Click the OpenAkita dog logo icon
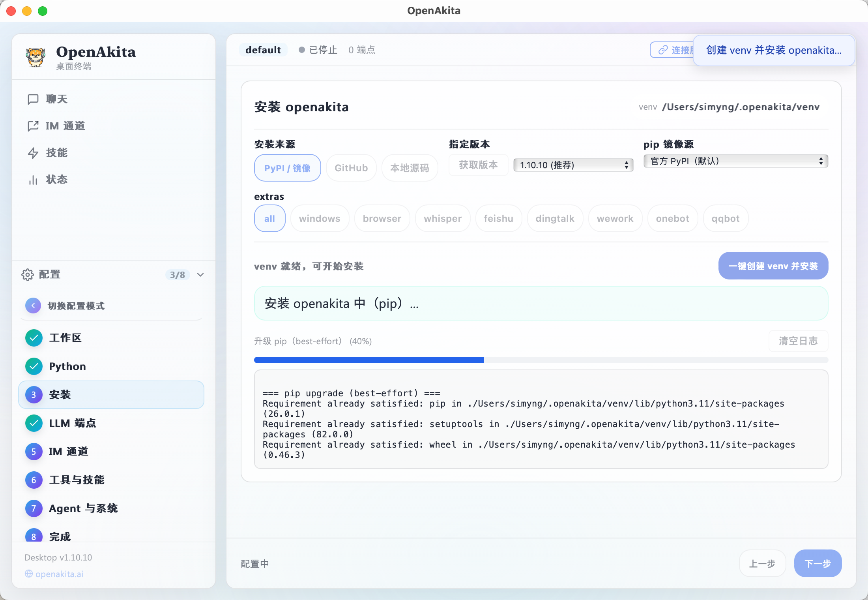This screenshot has width=868, height=600. 36,57
